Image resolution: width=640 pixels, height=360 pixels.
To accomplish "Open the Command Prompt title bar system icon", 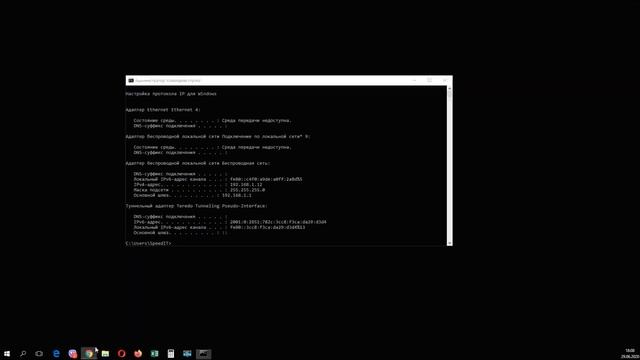I will pyautogui.click(x=131, y=80).
